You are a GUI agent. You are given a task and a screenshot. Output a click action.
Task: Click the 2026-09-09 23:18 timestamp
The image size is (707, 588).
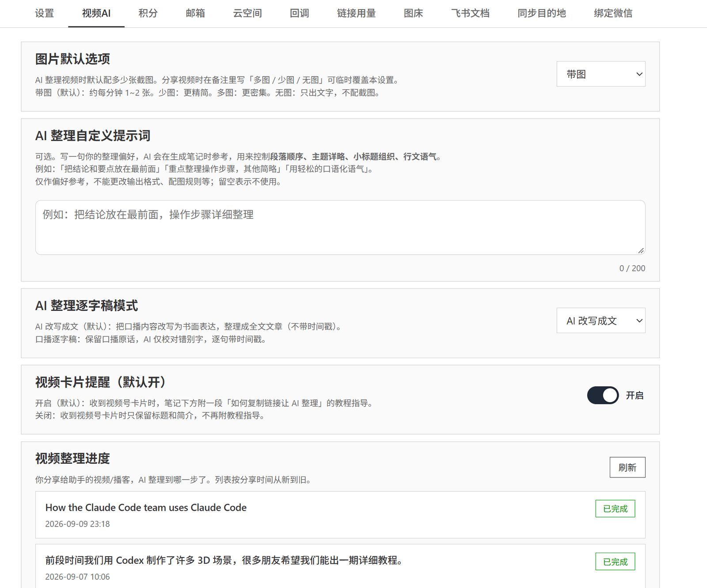(x=77, y=524)
